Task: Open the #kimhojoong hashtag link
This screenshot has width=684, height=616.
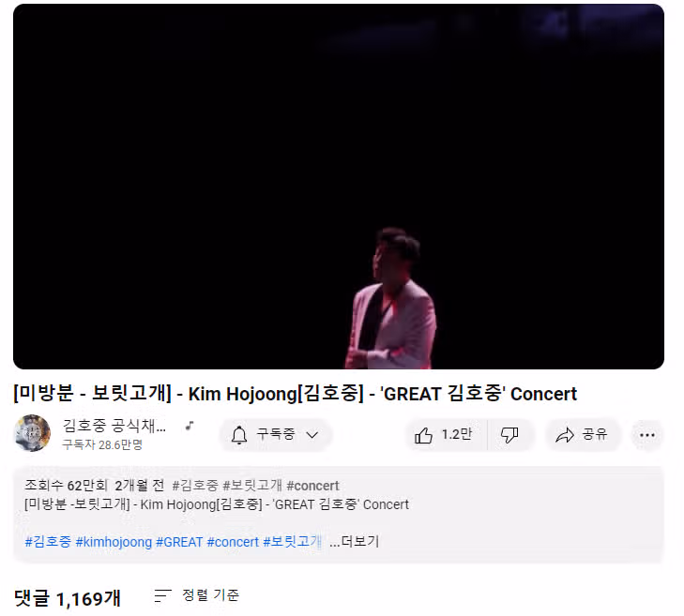Action: pos(114,542)
